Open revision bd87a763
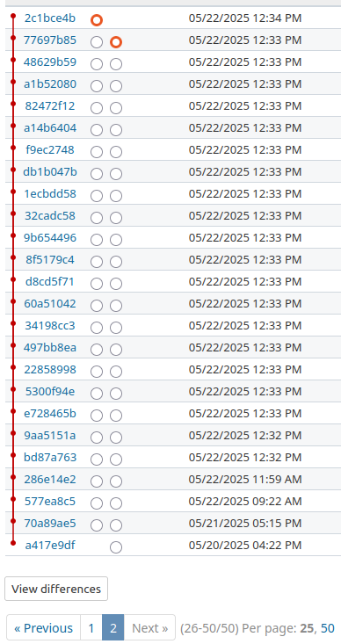The image size is (341, 644). tap(50, 457)
